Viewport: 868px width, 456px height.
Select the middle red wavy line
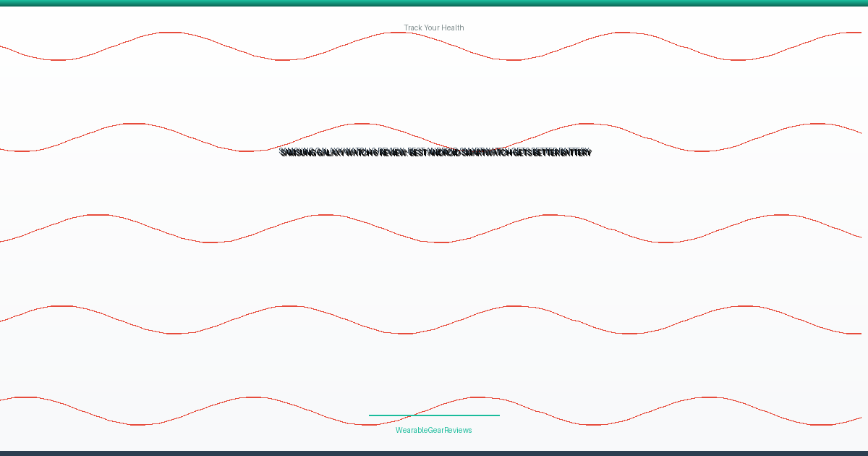434,229
